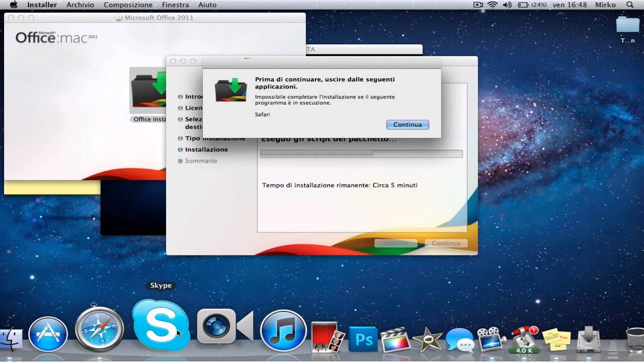Click the greyed-out Continua button in the installer window
Viewport: 644px width, 362px height.
[446, 243]
